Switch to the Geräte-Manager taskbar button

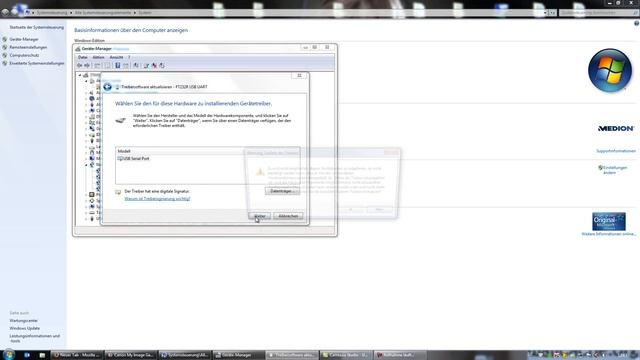(x=238, y=355)
